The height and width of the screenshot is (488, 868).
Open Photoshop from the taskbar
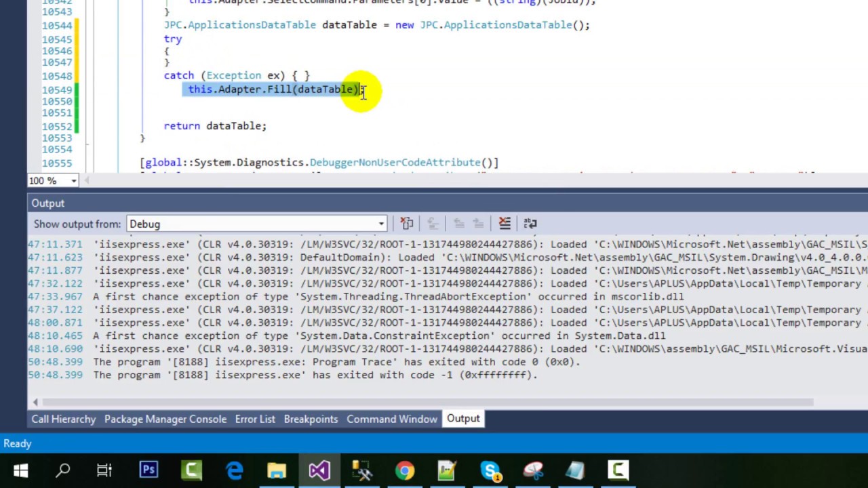149,470
